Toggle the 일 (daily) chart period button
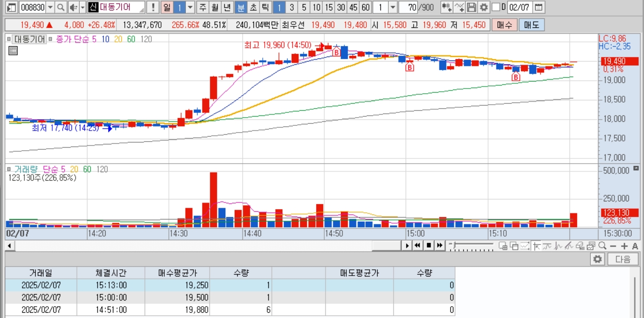The image size is (644, 318). click(166, 7)
